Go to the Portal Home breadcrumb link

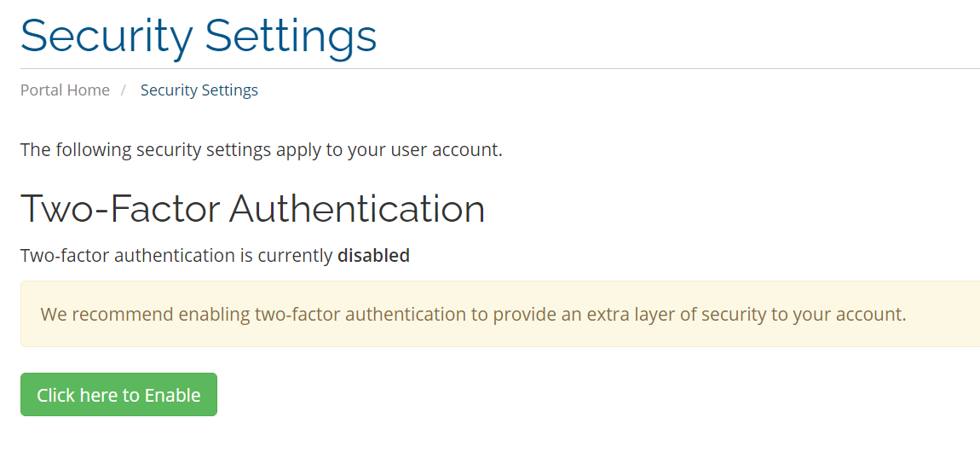point(65,90)
